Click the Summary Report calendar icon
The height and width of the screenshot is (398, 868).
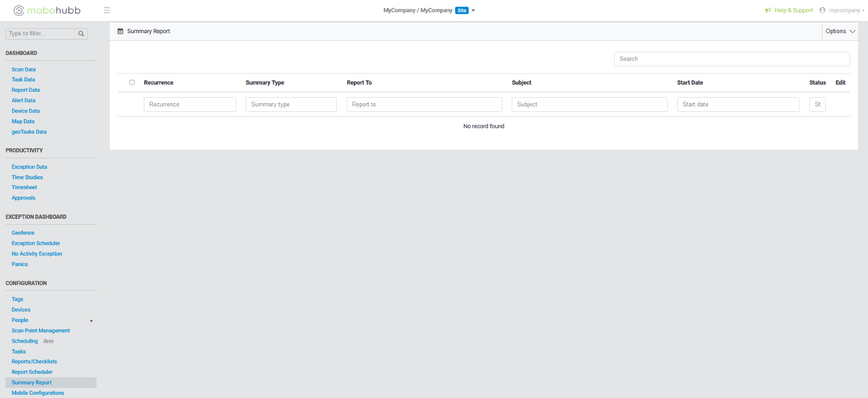pos(120,31)
